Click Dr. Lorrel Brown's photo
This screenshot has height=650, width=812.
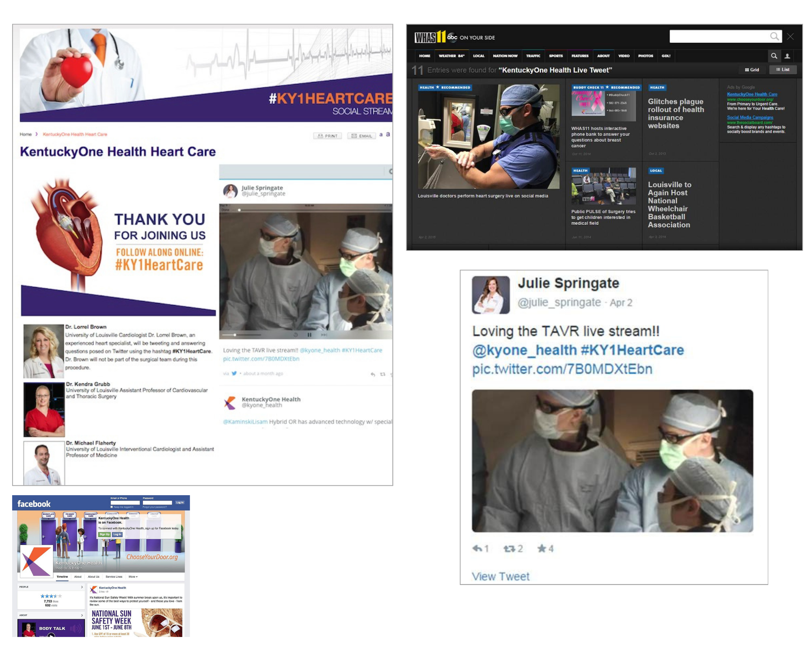43,351
